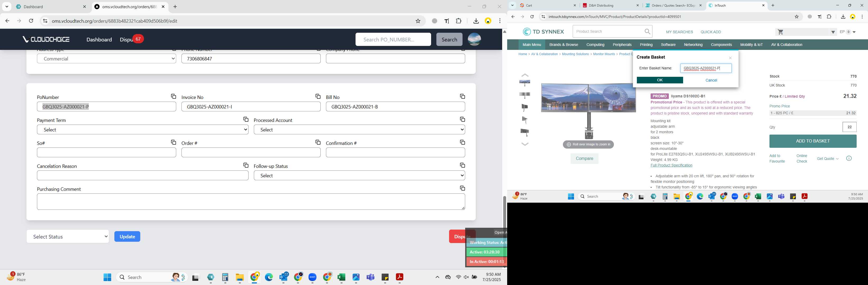Open the price info icon near Get Quote
Viewport: 868px width, 285px height.
click(849, 159)
